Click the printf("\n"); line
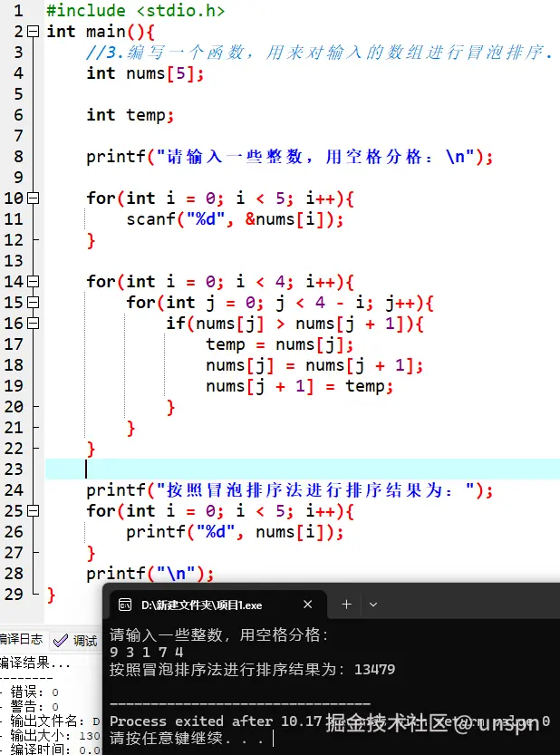560x755 pixels. coord(150,574)
